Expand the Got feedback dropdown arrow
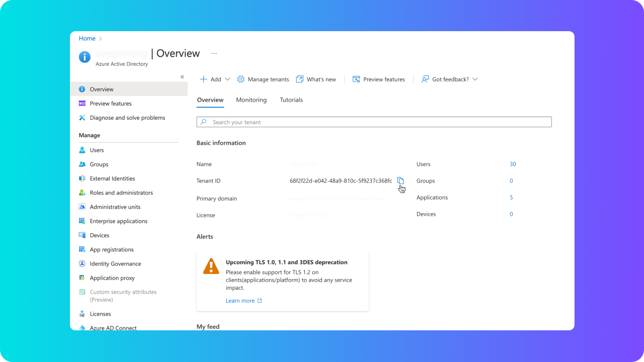The height and width of the screenshot is (362, 644). [475, 79]
